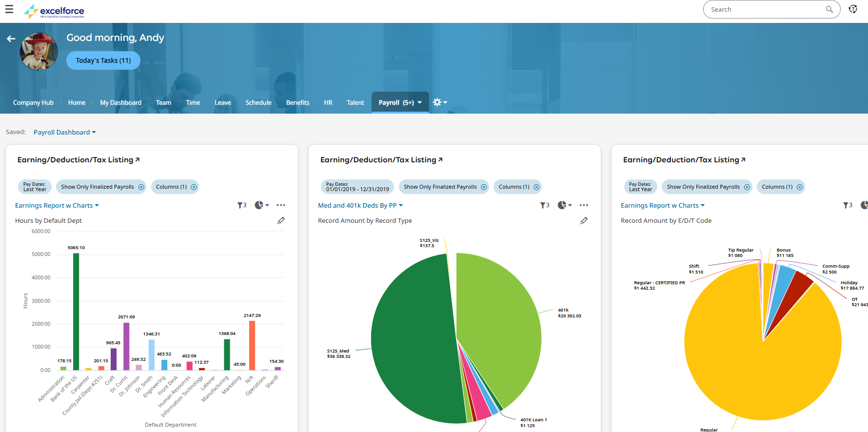Change chart type on Med and 401k Deds card
Image resolution: width=868 pixels, height=432 pixels.
pyautogui.click(x=565, y=205)
